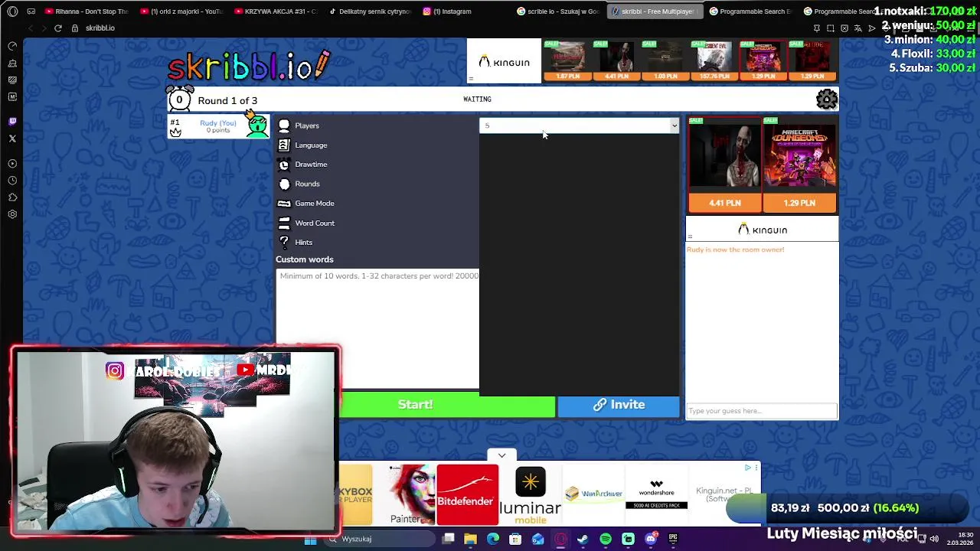Open the Bitdefender ad
The image size is (980, 551).
click(467, 494)
